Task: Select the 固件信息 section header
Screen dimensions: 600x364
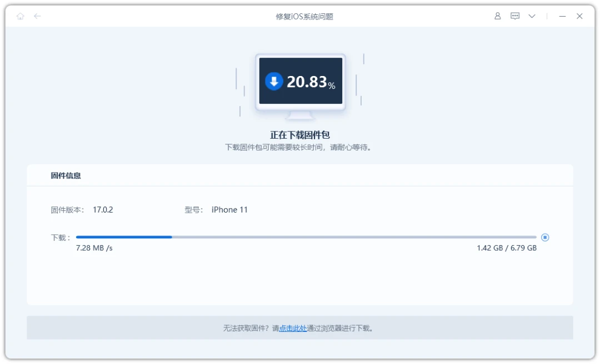Action: point(66,175)
